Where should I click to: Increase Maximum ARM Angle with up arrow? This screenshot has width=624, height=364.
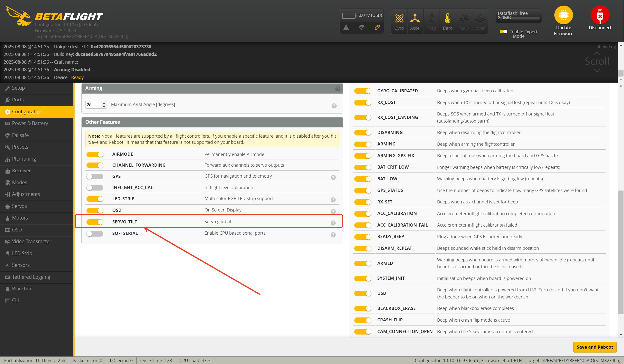pyautogui.click(x=104, y=103)
